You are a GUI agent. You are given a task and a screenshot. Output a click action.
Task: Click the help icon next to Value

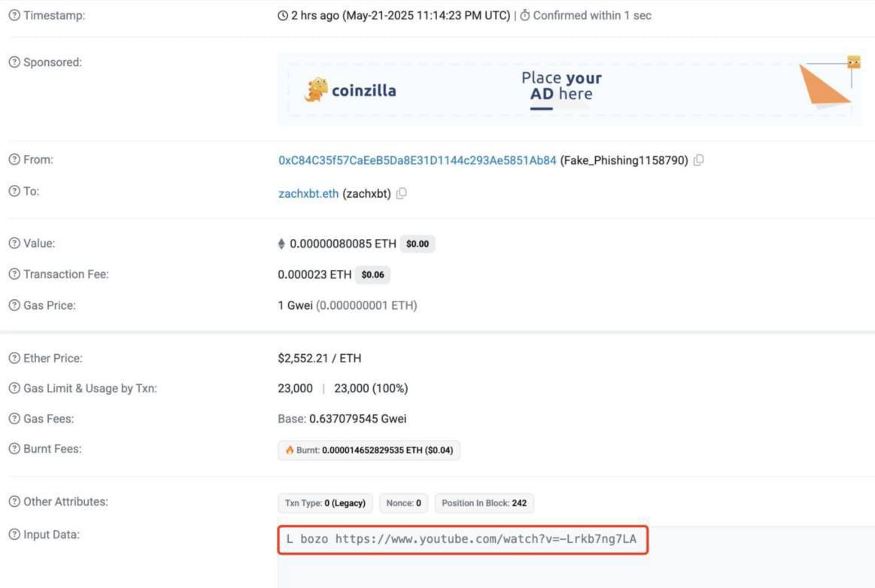(x=14, y=244)
